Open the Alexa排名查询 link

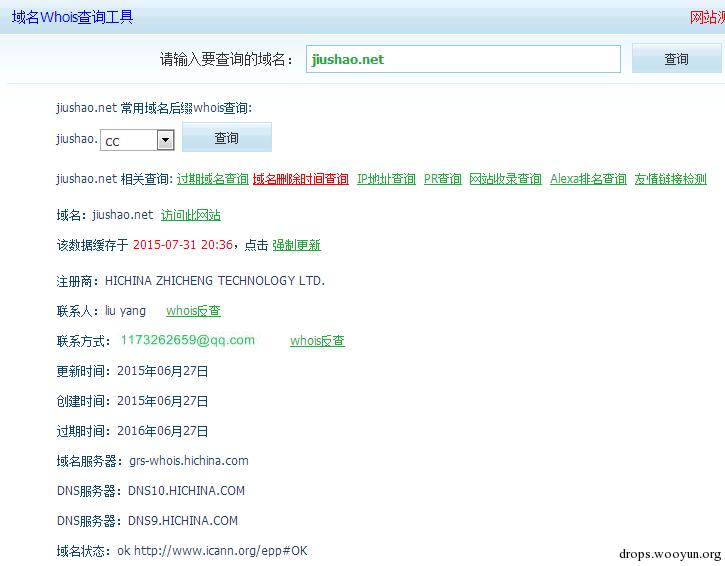(x=588, y=179)
